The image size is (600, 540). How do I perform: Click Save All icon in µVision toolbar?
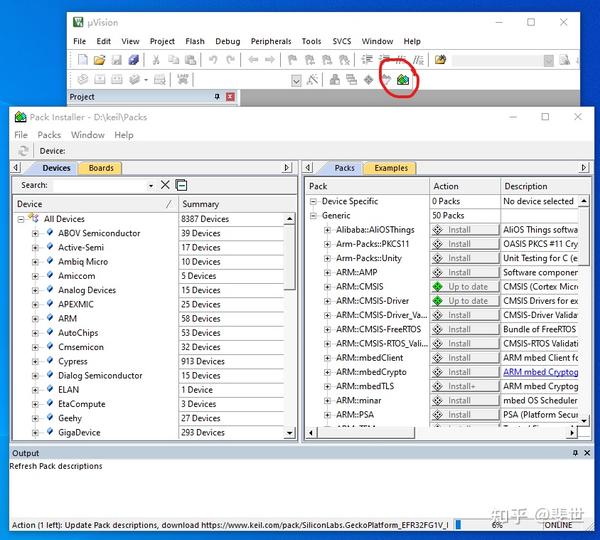pyautogui.click(x=134, y=60)
